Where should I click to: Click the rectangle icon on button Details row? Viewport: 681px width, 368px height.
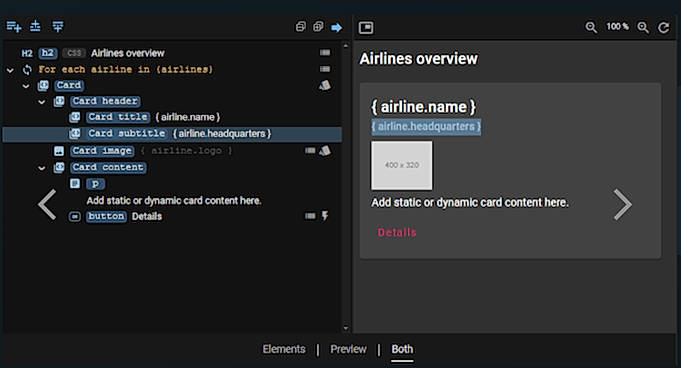310,216
